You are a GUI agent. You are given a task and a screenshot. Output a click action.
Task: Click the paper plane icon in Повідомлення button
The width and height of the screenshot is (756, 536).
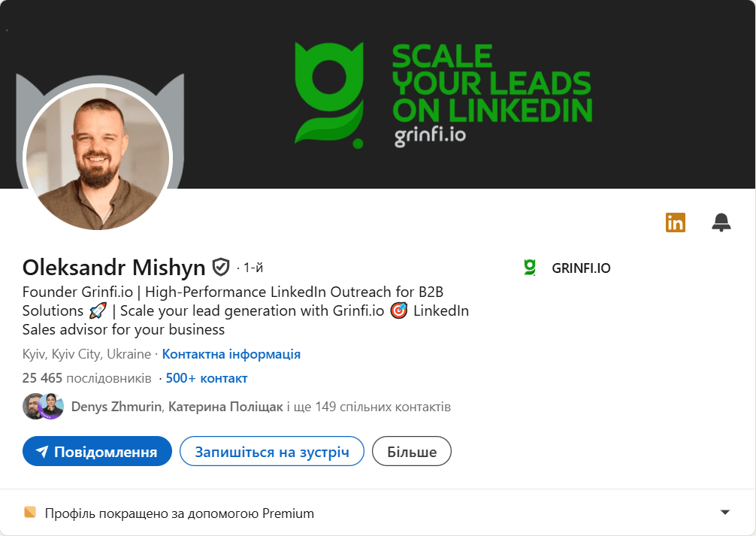click(x=42, y=452)
